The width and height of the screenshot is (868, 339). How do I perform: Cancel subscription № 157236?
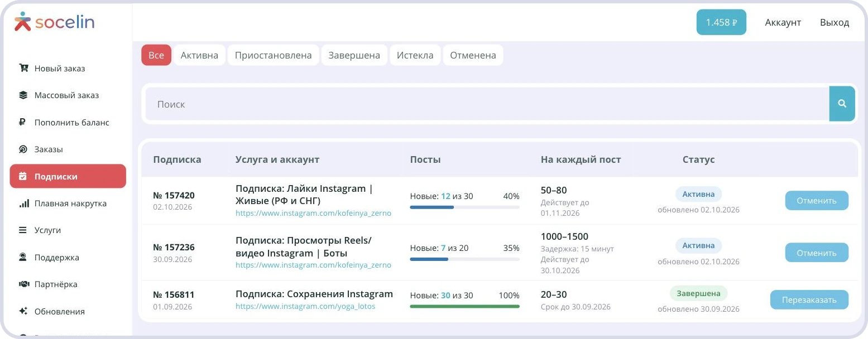(x=817, y=253)
